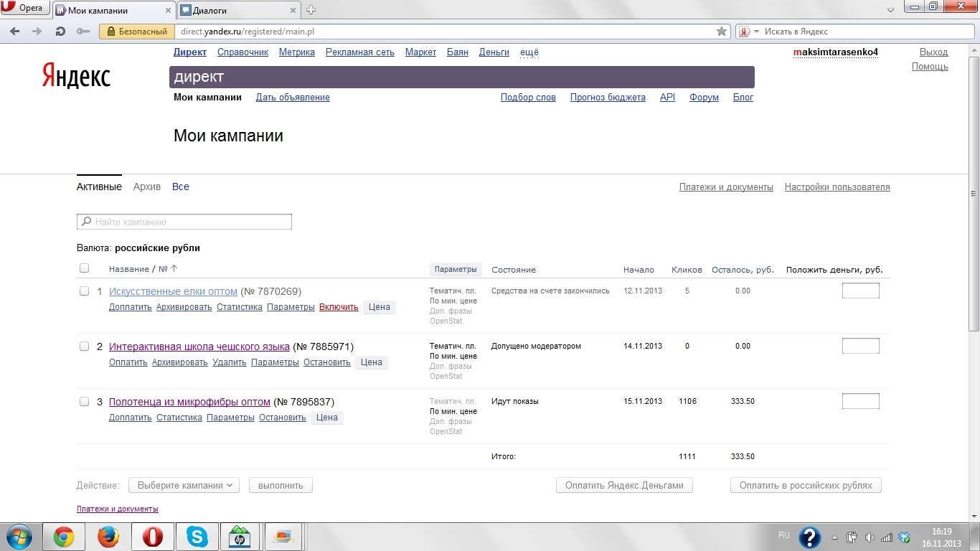Open 'Статистика' for Полотенца из микрофибры
Screen dimensions: 980x551
point(179,418)
